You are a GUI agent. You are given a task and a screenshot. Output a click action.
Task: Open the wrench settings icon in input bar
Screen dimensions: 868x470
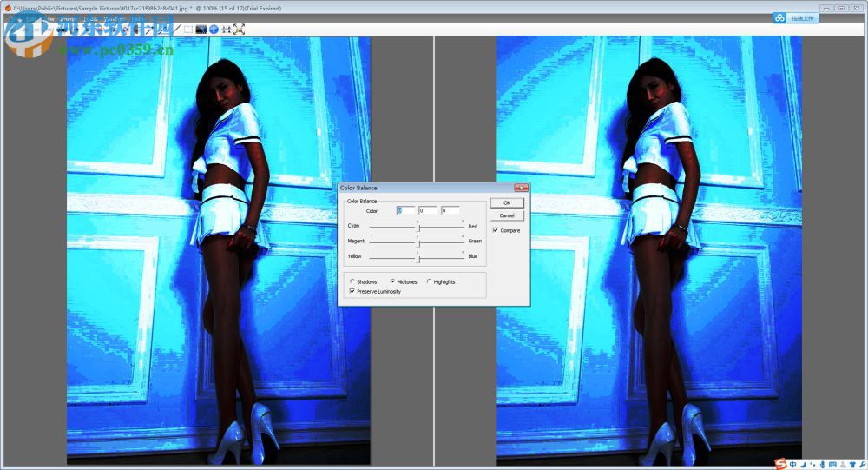pos(863,465)
